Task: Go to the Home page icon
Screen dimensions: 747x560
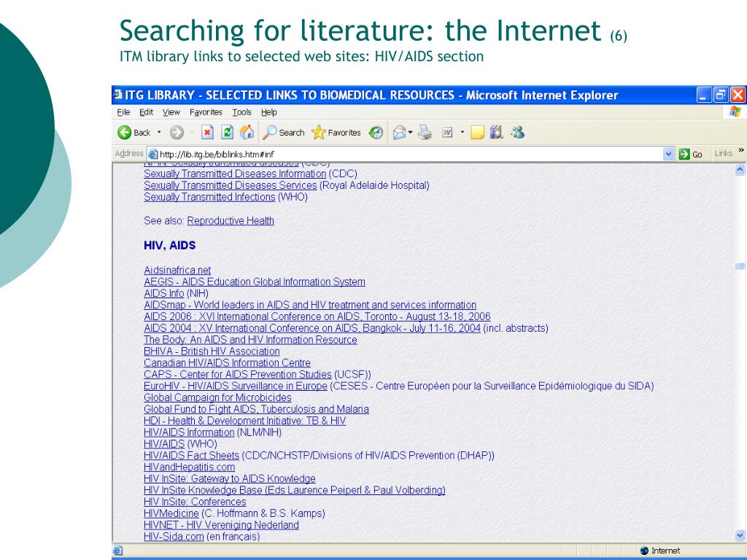Action: [x=247, y=133]
